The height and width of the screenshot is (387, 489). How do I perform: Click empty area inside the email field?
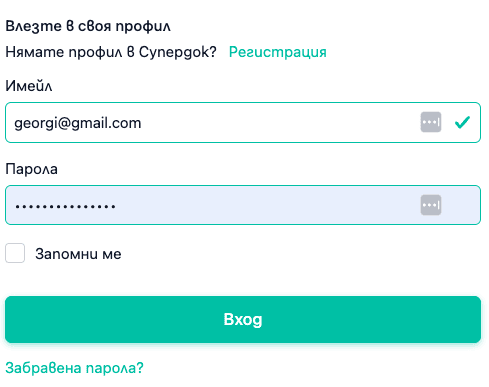coord(280,122)
